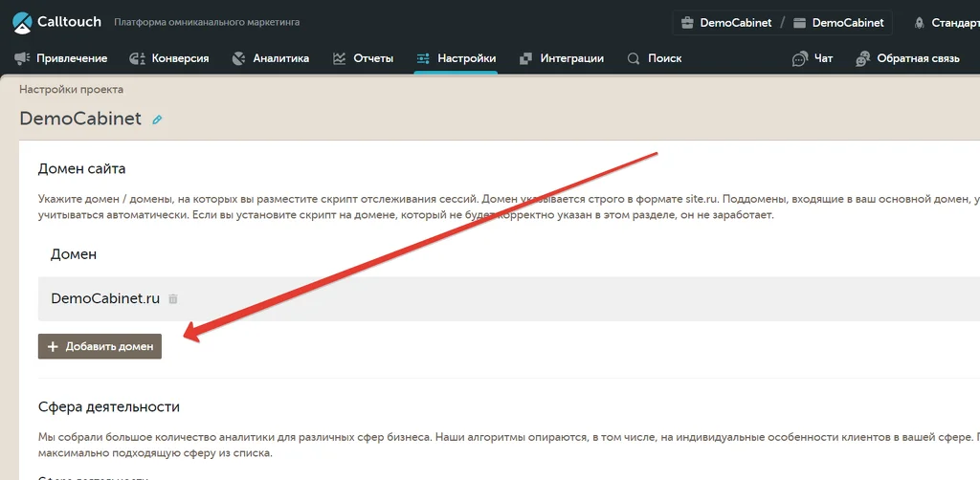Click the Обратная связь icon
The height and width of the screenshot is (480, 980).
coord(863,59)
